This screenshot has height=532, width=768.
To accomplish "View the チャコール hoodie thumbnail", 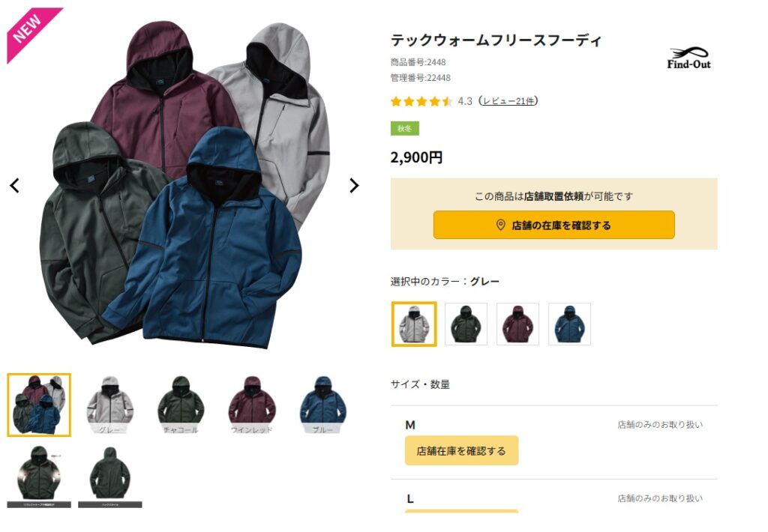I will 181,405.
